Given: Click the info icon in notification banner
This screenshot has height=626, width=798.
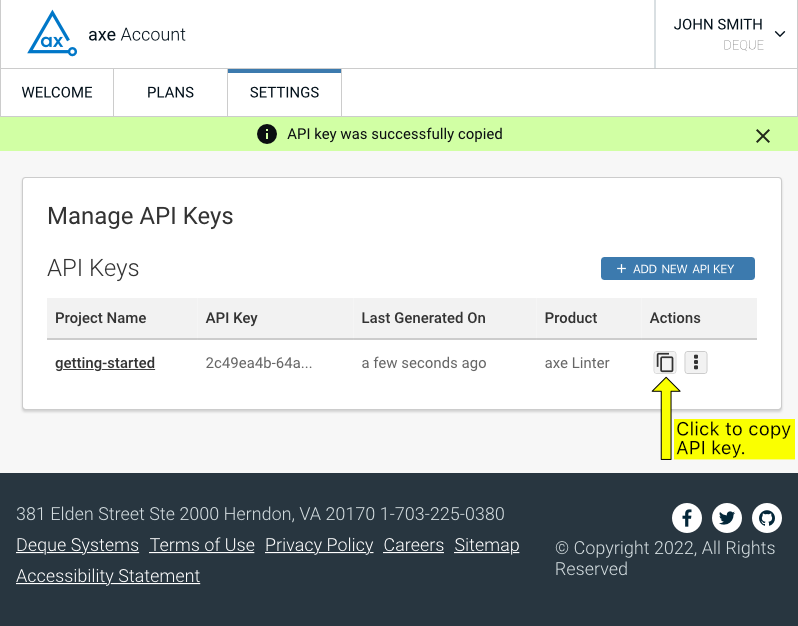Looking at the screenshot, I should 267,134.
